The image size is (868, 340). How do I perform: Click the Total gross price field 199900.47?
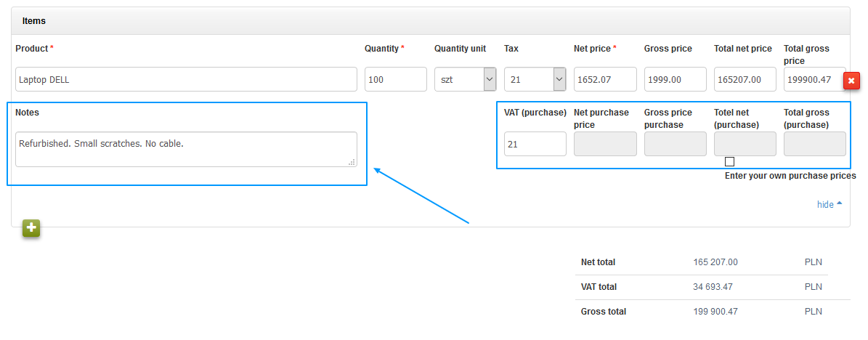pos(815,79)
